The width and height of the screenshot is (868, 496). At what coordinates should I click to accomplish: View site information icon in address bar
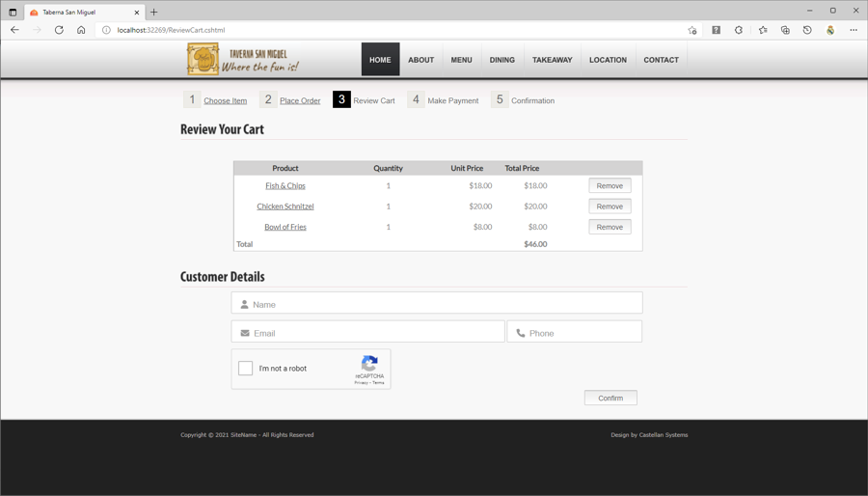pos(106,30)
